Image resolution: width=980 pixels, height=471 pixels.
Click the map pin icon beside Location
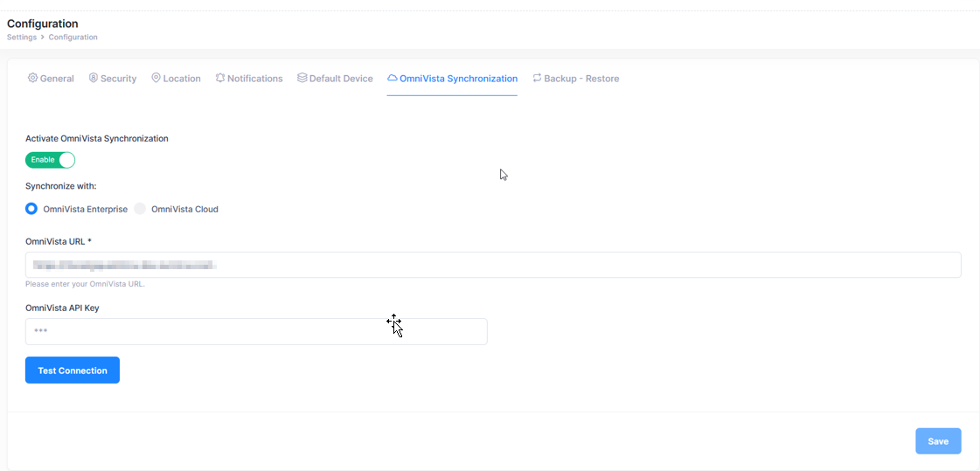[x=156, y=78]
